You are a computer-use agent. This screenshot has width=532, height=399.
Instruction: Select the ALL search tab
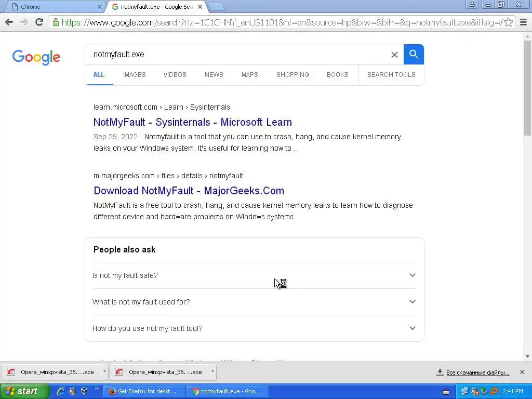(99, 75)
